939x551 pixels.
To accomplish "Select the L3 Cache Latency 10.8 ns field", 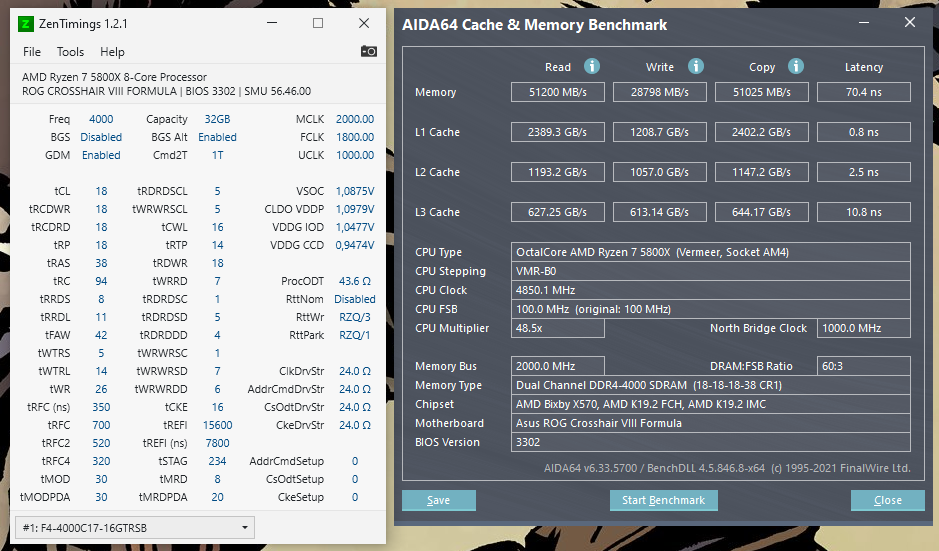I will point(864,212).
